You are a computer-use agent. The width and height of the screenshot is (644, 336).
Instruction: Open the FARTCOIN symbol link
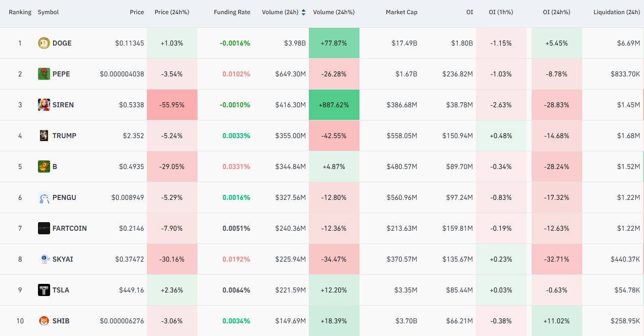coord(69,228)
